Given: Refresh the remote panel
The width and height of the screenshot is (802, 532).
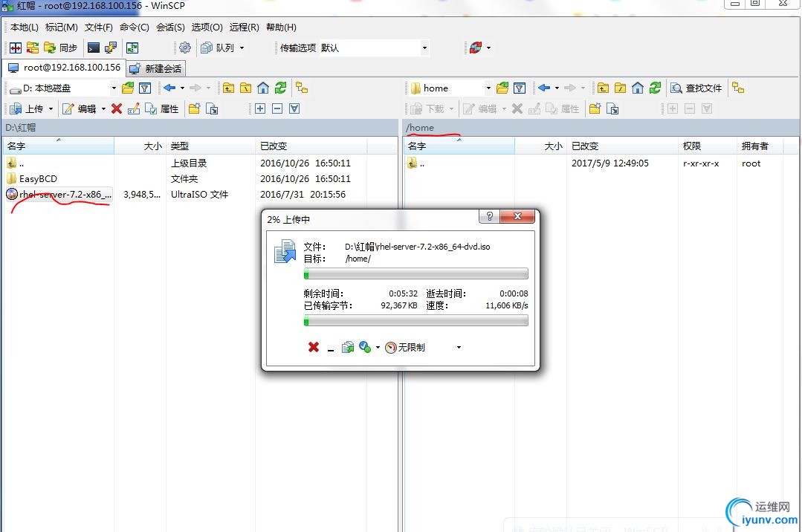Looking at the screenshot, I should (655, 88).
